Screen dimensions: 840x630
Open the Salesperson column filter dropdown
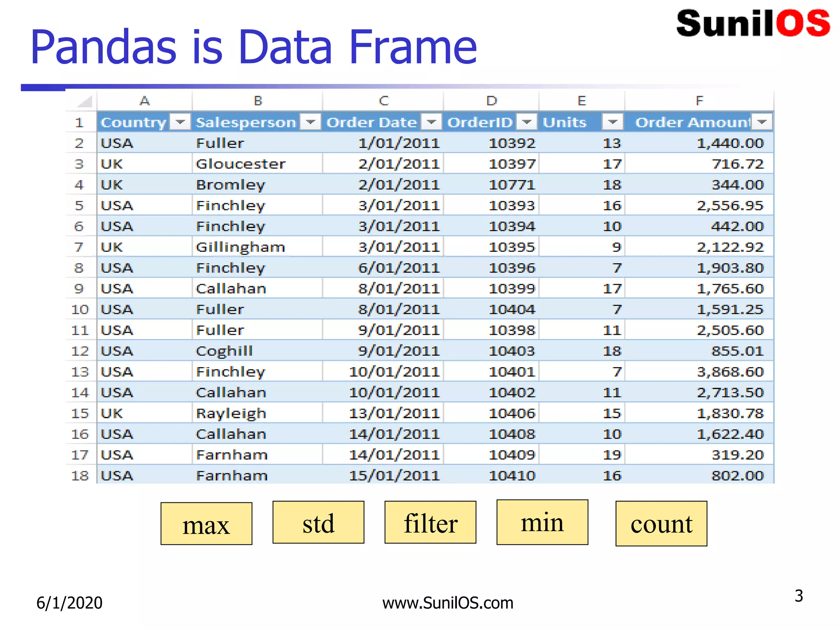coord(310,122)
